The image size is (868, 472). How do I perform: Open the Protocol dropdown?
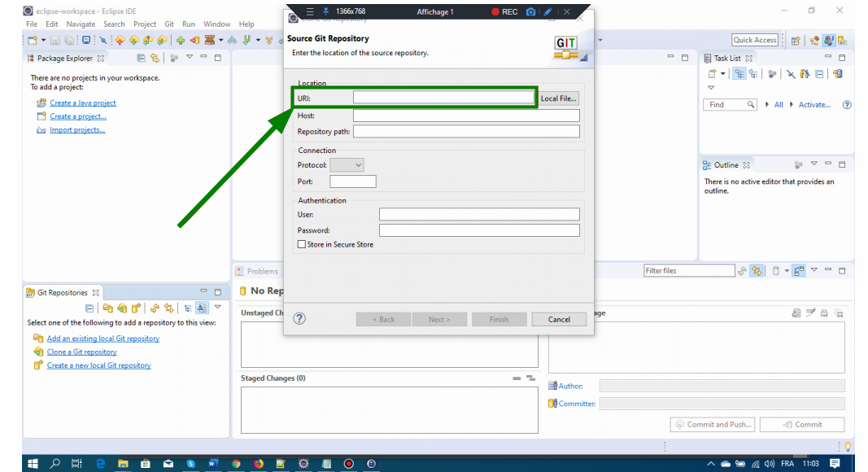(x=347, y=165)
